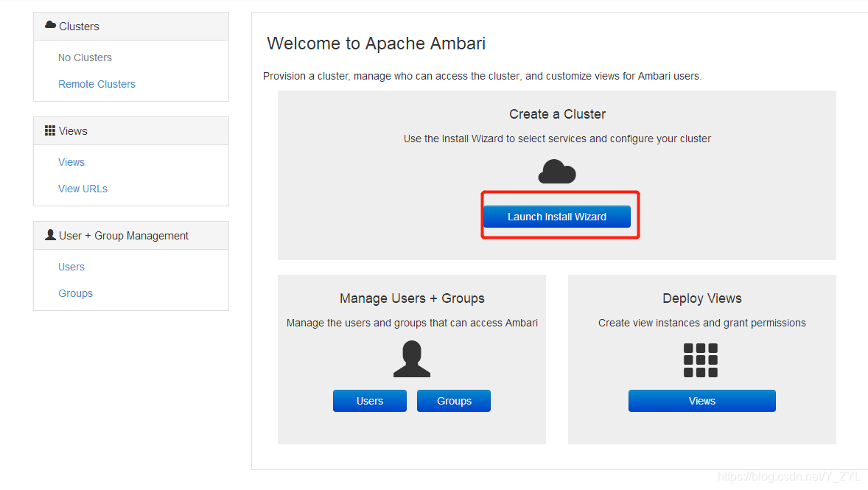Click 'Manage the users and groups' description text
Viewport: 868px width, 490px height.
[x=412, y=323]
